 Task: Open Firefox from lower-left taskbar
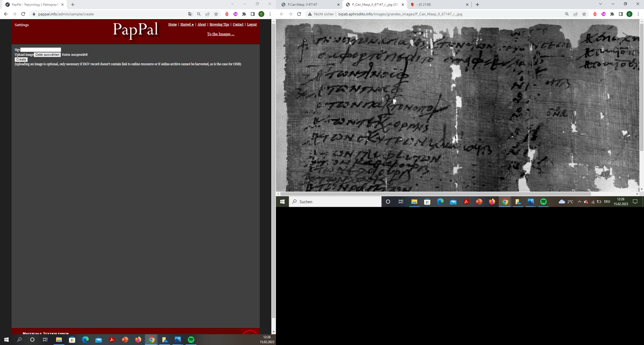(138, 340)
